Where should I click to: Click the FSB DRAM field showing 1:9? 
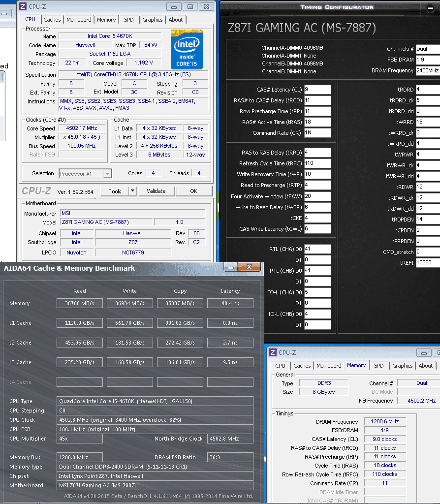pos(428,60)
